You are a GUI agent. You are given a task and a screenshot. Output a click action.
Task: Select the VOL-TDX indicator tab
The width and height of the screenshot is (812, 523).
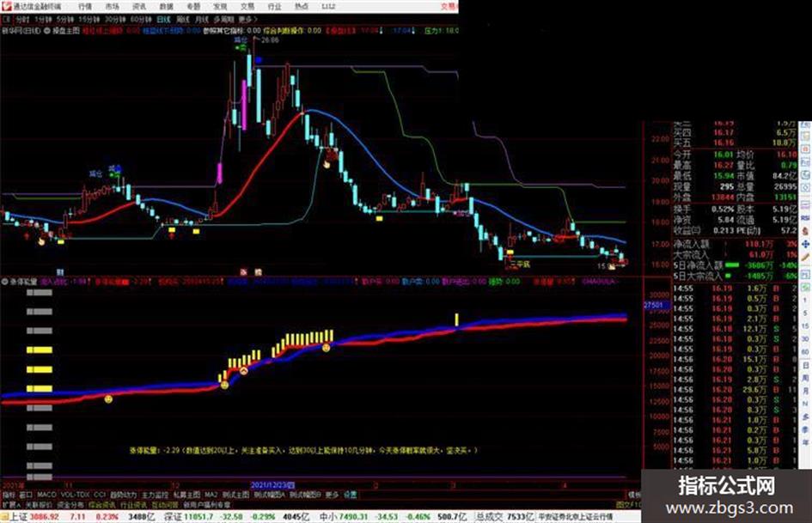coord(75,495)
